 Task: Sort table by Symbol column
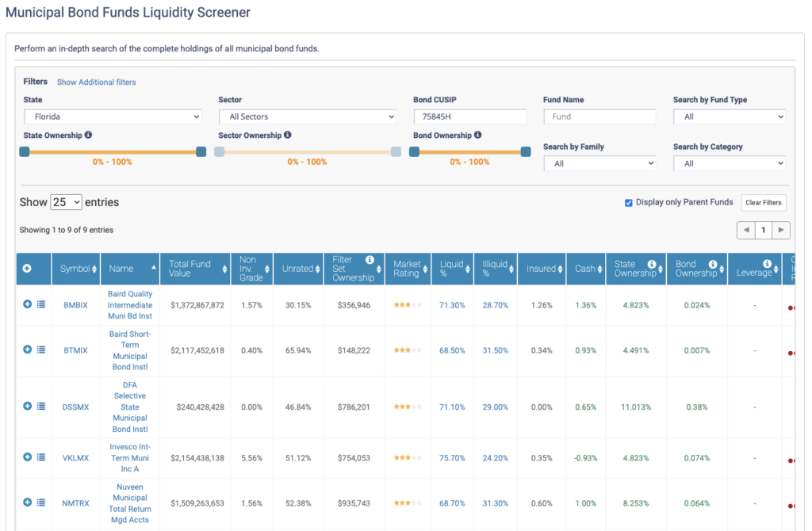pos(76,269)
